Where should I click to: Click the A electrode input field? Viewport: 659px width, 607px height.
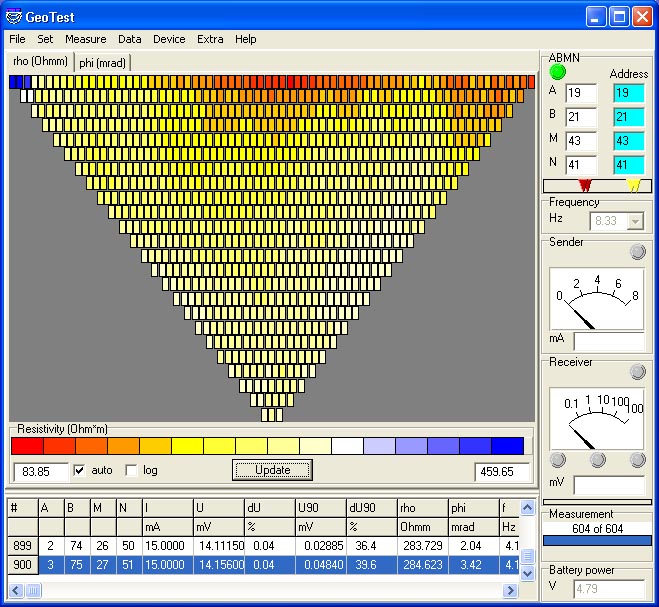point(581,92)
